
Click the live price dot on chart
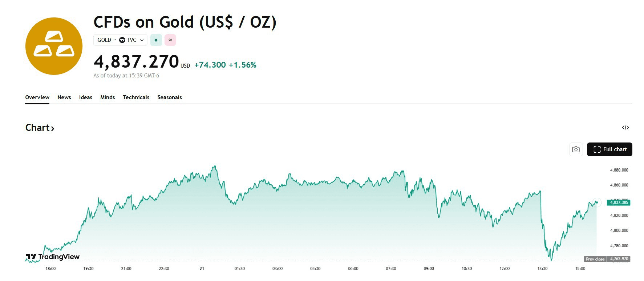pos(596,202)
